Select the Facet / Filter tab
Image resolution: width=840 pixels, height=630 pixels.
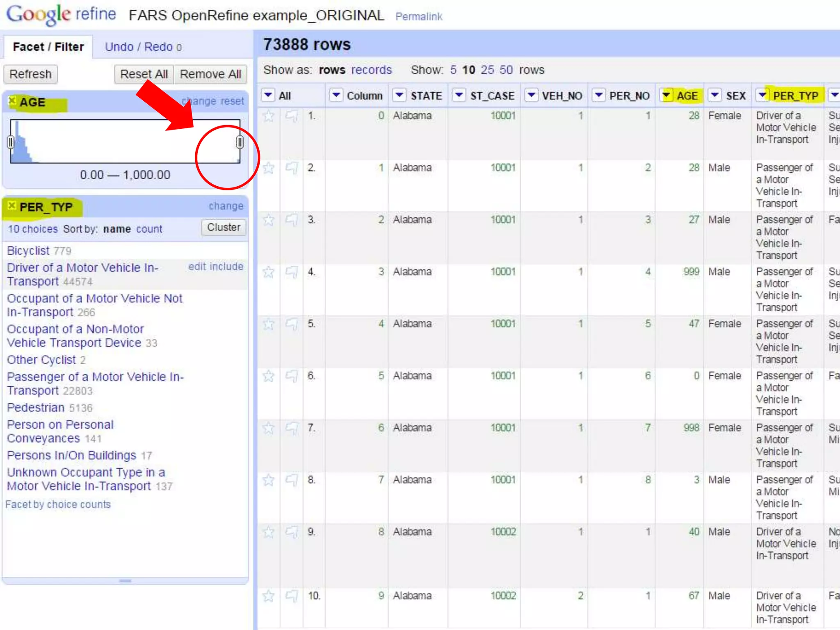(48, 47)
